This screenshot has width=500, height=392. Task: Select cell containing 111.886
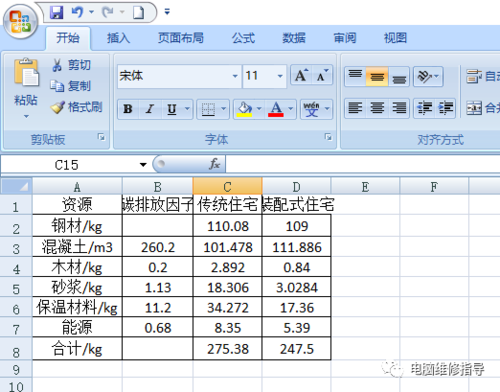click(297, 247)
